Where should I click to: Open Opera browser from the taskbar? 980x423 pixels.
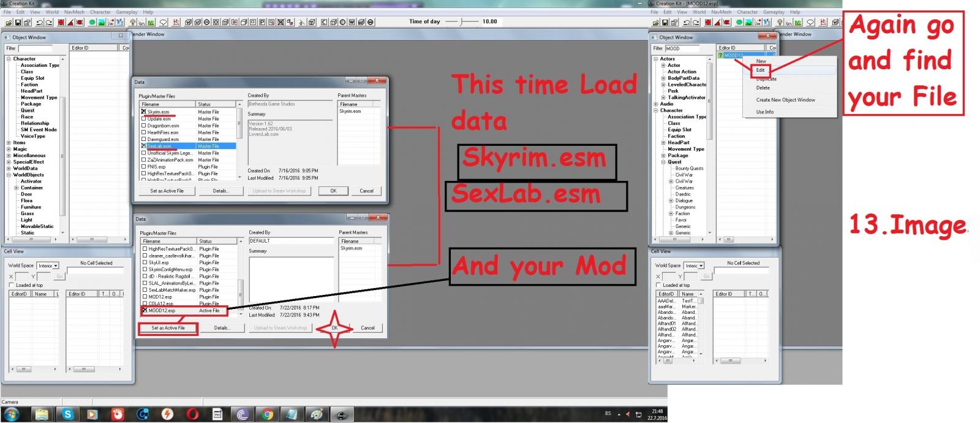[193, 414]
